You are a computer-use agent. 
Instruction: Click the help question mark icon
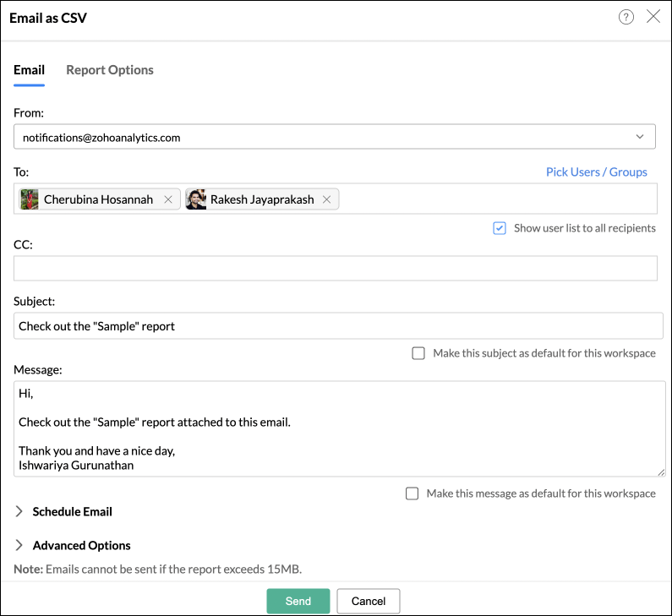click(x=626, y=17)
